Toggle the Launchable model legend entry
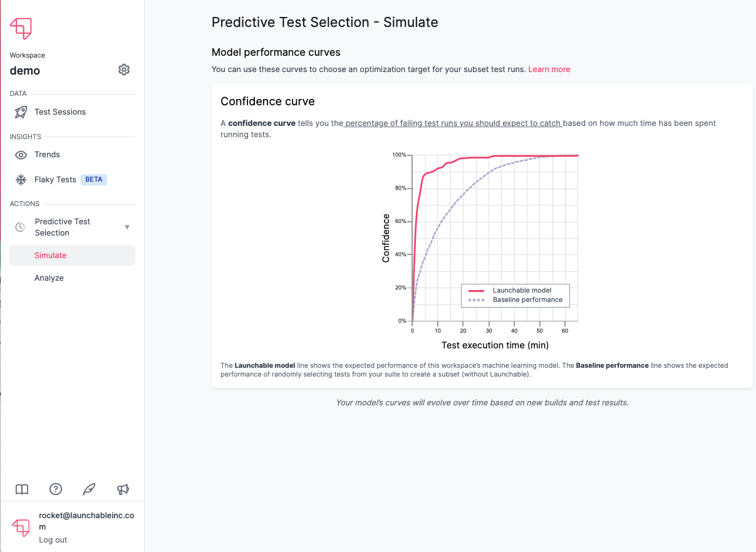756x552 pixels. tap(521, 290)
